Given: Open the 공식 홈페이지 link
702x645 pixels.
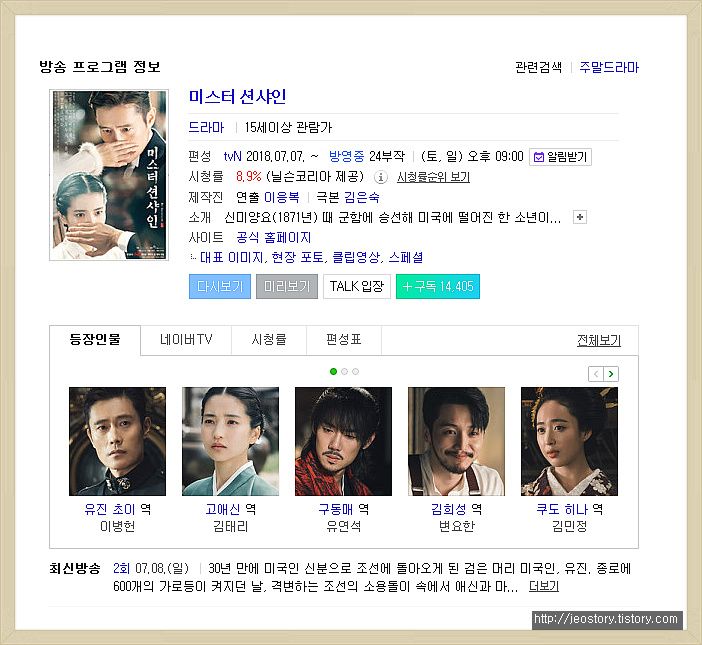Looking at the screenshot, I should (274, 238).
